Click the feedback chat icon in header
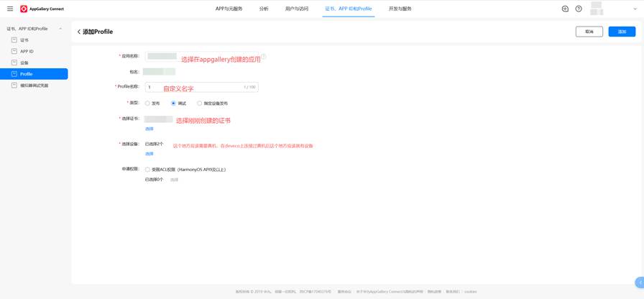 point(565,9)
